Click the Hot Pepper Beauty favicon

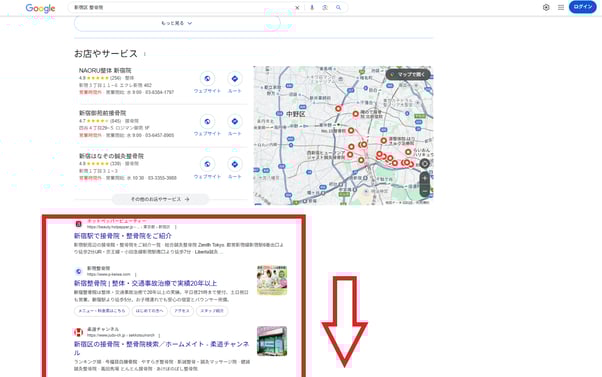pyautogui.click(x=78, y=224)
